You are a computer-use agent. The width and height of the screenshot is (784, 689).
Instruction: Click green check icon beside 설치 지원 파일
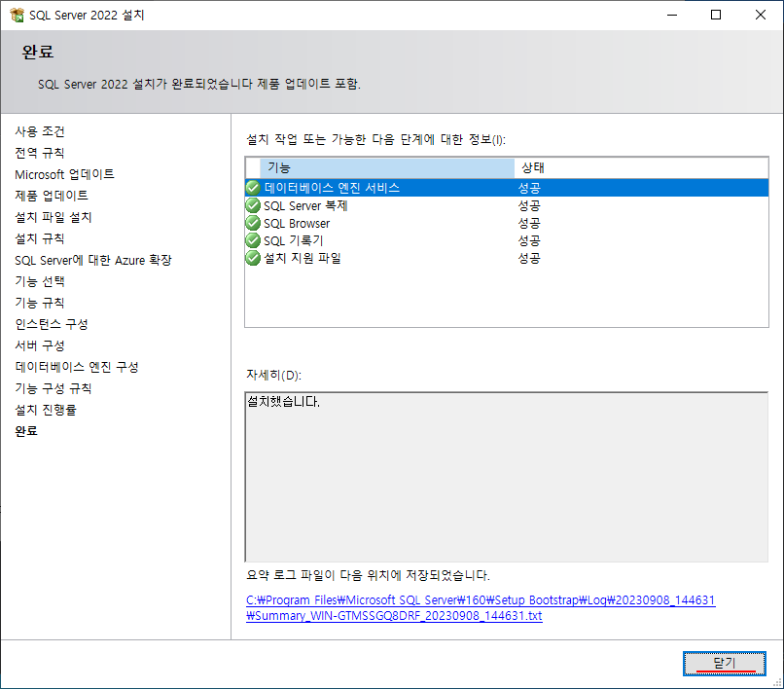[x=253, y=258]
